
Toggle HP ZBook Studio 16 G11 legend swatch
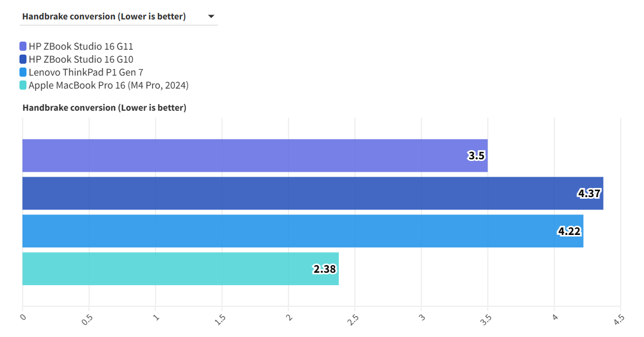pyautogui.click(x=23, y=46)
